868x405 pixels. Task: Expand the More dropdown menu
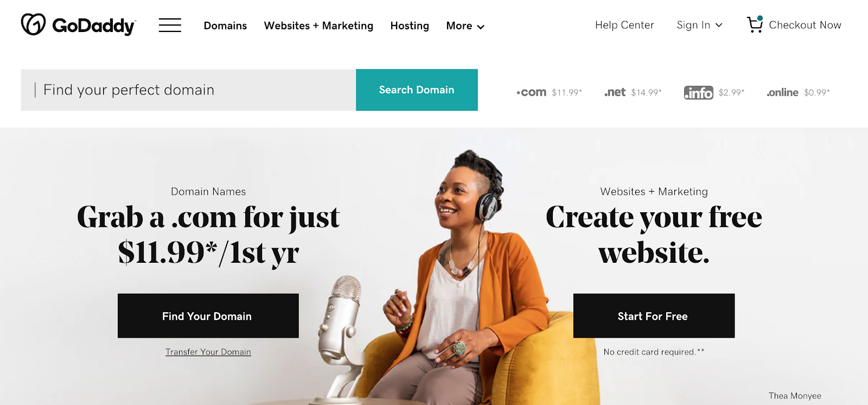[x=465, y=26]
